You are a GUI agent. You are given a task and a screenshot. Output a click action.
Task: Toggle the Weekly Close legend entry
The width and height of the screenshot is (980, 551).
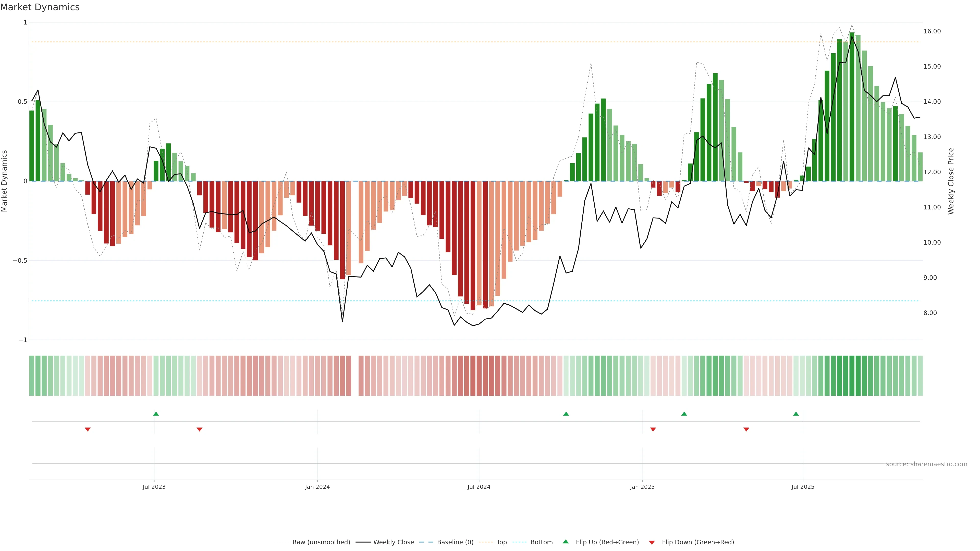tap(393, 542)
